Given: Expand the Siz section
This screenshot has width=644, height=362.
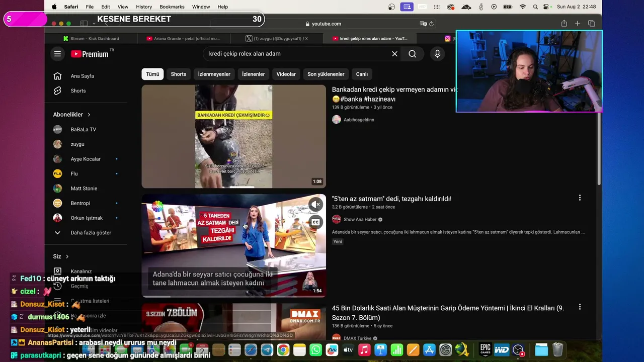Looking at the screenshot, I should pyautogui.click(x=61, y=256).
